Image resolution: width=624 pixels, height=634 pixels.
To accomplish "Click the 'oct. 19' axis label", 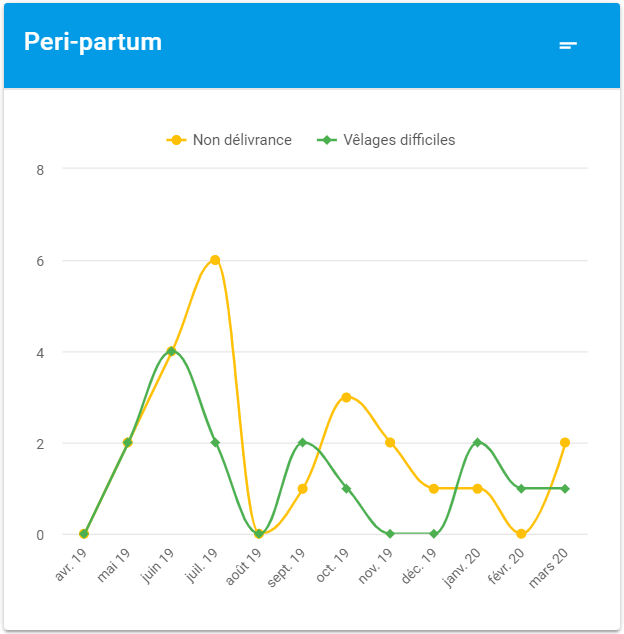I will (x=332, y=565).
